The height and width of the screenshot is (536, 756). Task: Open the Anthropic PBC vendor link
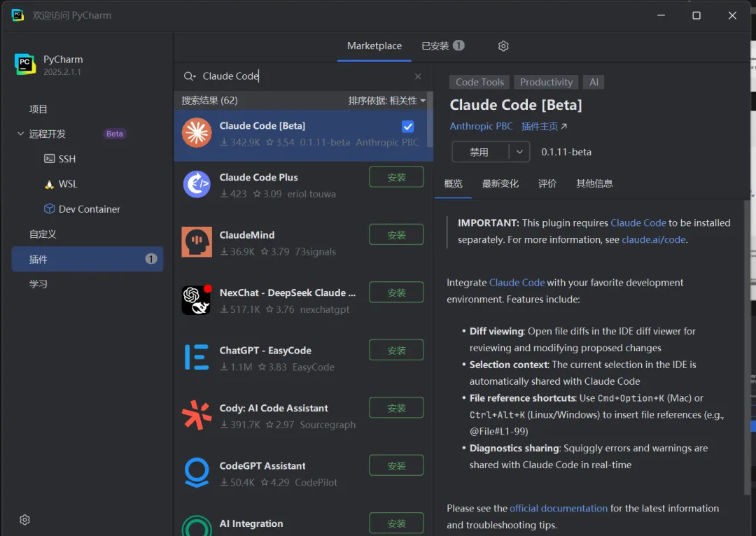coord(481,126)
